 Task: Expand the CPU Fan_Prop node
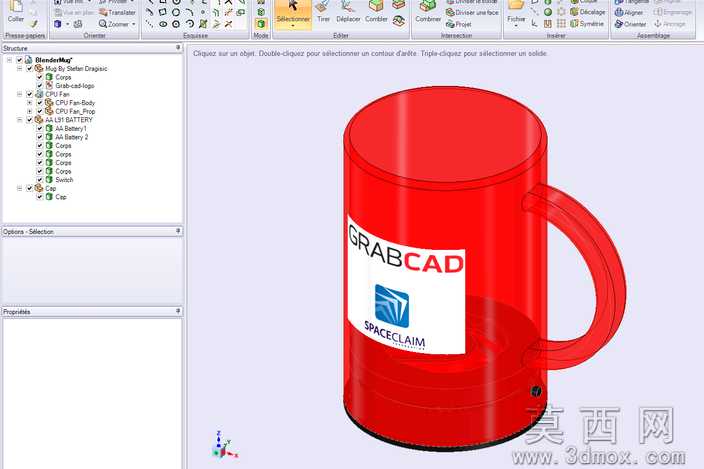30,111
